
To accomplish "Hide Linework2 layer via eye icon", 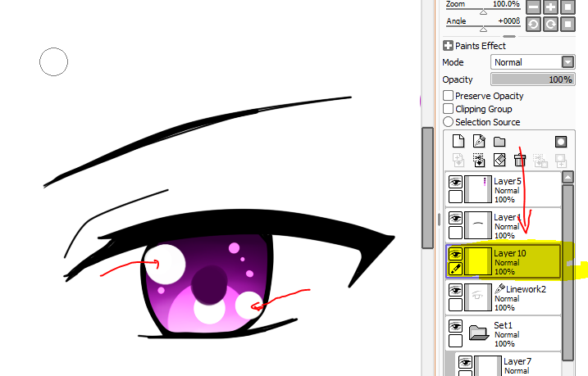I will tap(456, 290).
